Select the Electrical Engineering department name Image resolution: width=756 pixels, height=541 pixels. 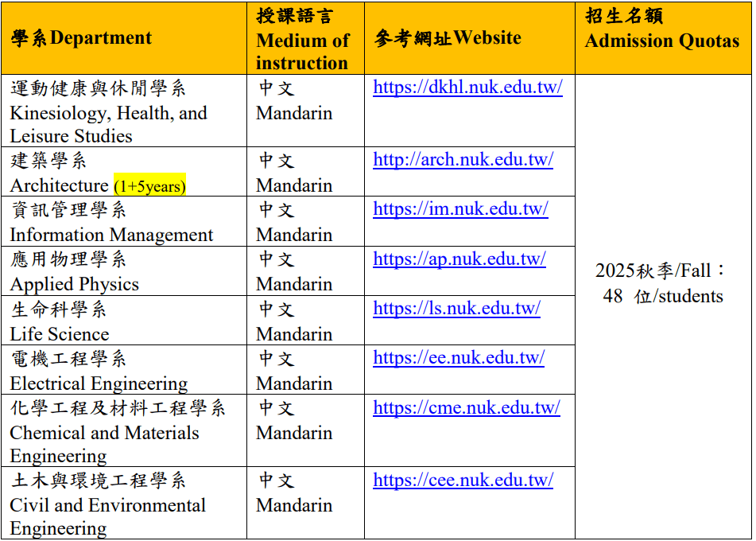click(x=99, y=383)
